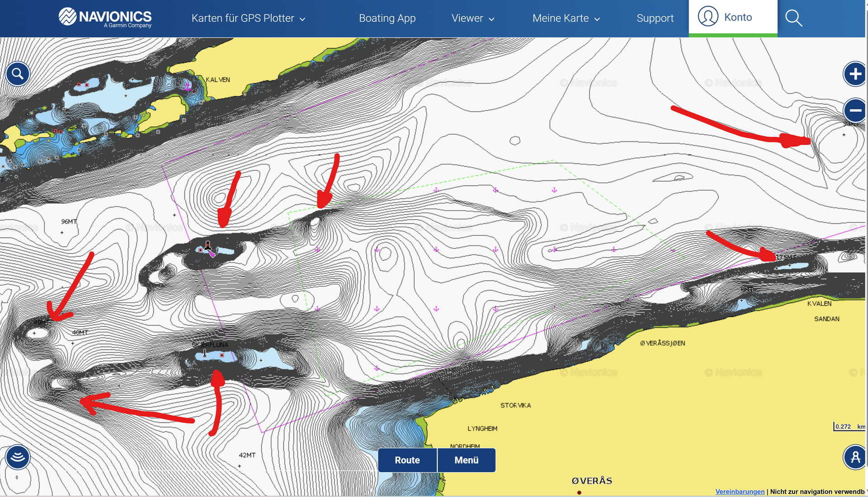Expand the Meine Karte dropdown
The width and height of the screenshot is (868, 497).
566,19
